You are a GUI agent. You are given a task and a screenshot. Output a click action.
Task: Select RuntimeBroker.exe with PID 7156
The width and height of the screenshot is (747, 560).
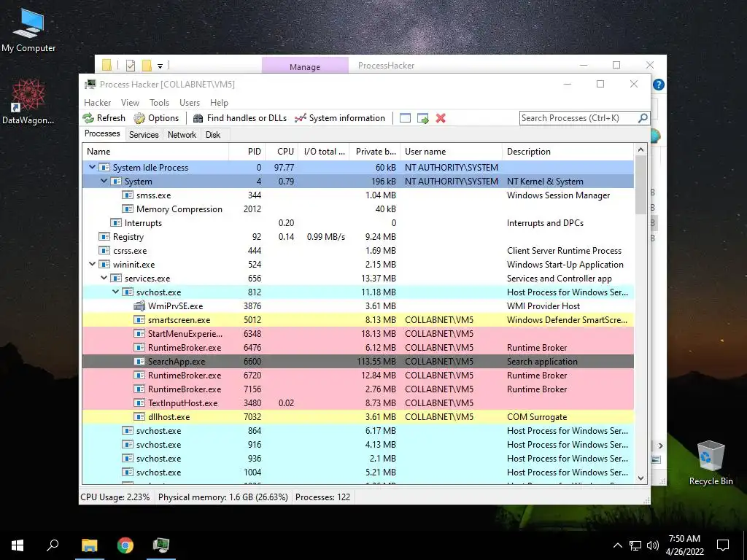click(x=357, y=389)
